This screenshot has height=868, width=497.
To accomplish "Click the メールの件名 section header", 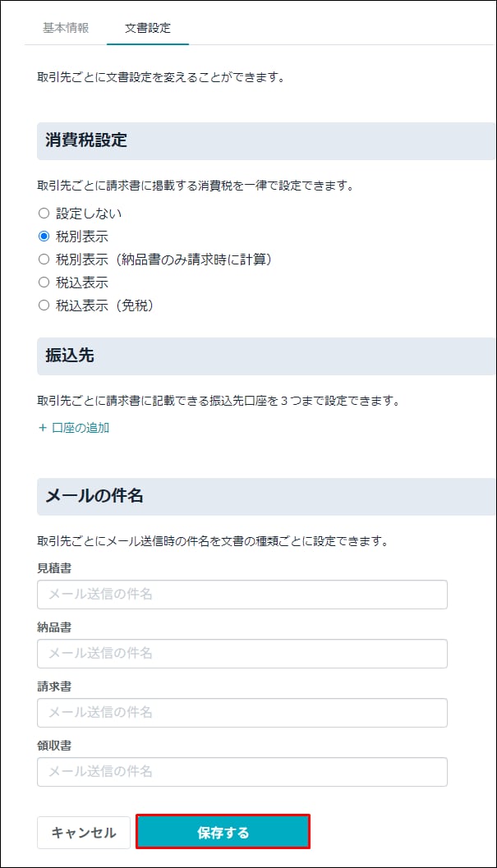I will (x=266, y=497).
